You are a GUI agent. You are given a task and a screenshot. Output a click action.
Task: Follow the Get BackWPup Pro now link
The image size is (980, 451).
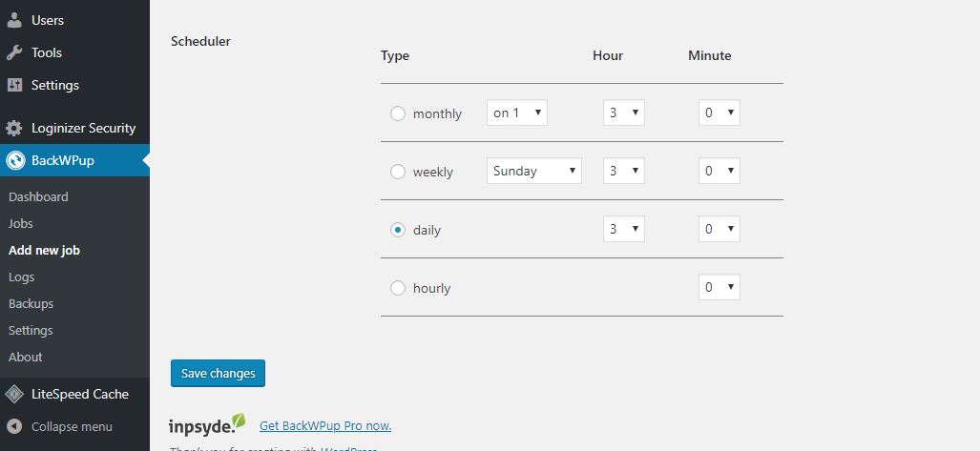[325, 426]
